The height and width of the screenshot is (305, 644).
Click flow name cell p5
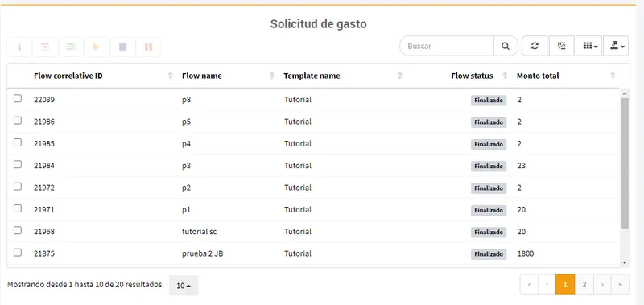tap(186, 122)
